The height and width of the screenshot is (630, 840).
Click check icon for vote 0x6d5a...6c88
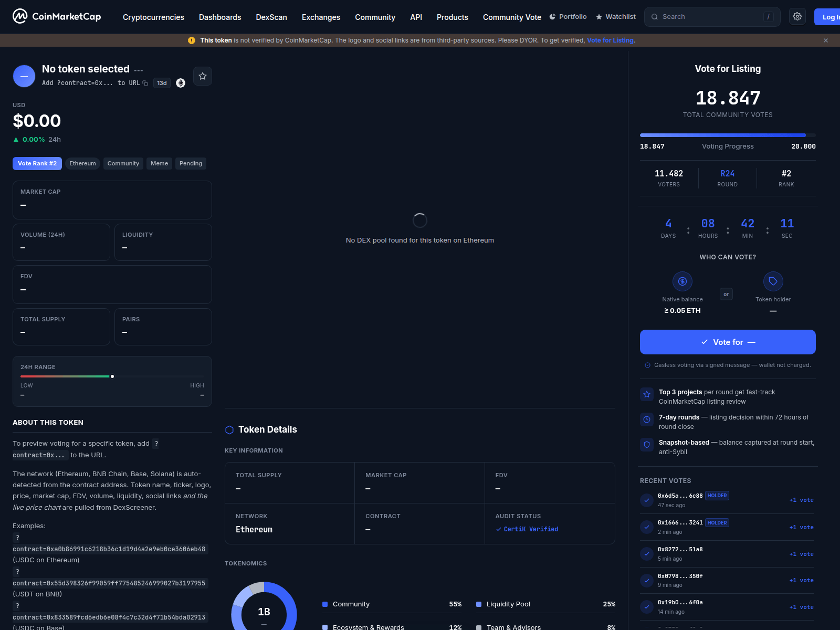point(647,500)
